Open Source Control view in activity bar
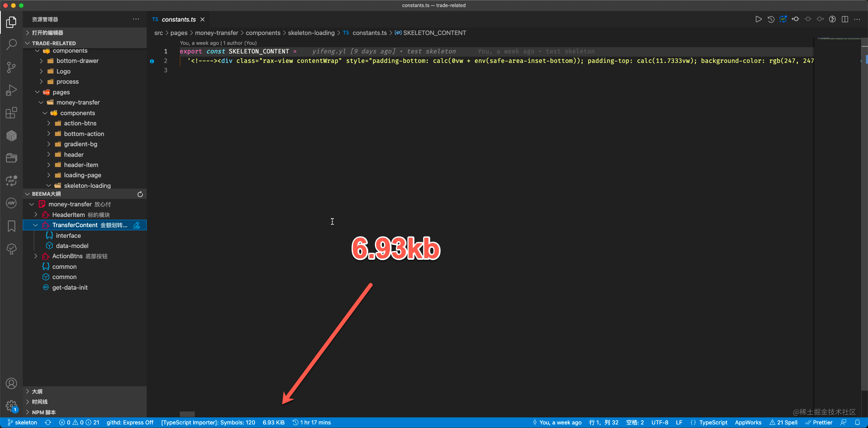Screen dimensions: 868x428 [11, 67]
